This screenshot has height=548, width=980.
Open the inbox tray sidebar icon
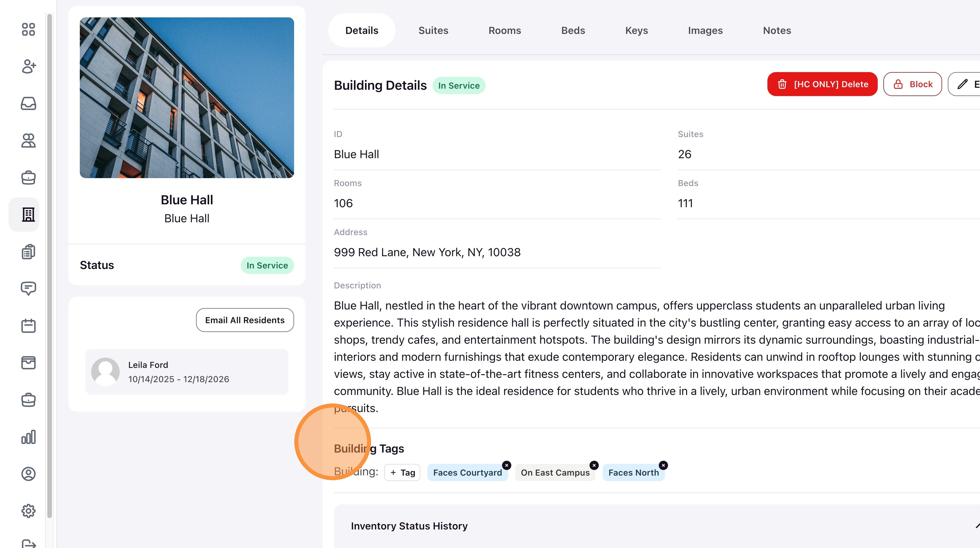[28, 103]
